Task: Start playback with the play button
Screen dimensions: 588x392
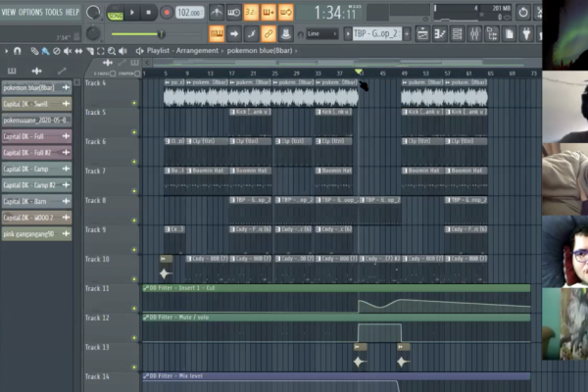Action: pyautogui.click(x=132, y=13)
